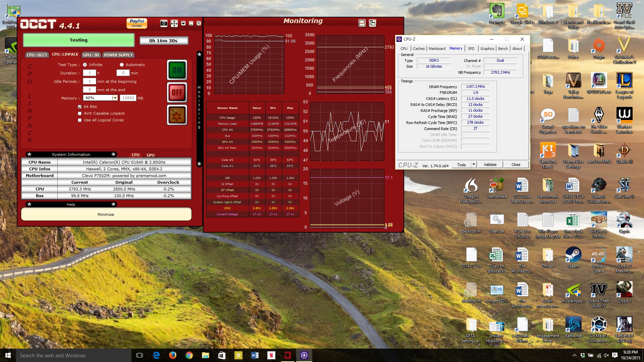Open the Sound Organizer desktop icon
This screenshot has height=362, width=644.
548,121
